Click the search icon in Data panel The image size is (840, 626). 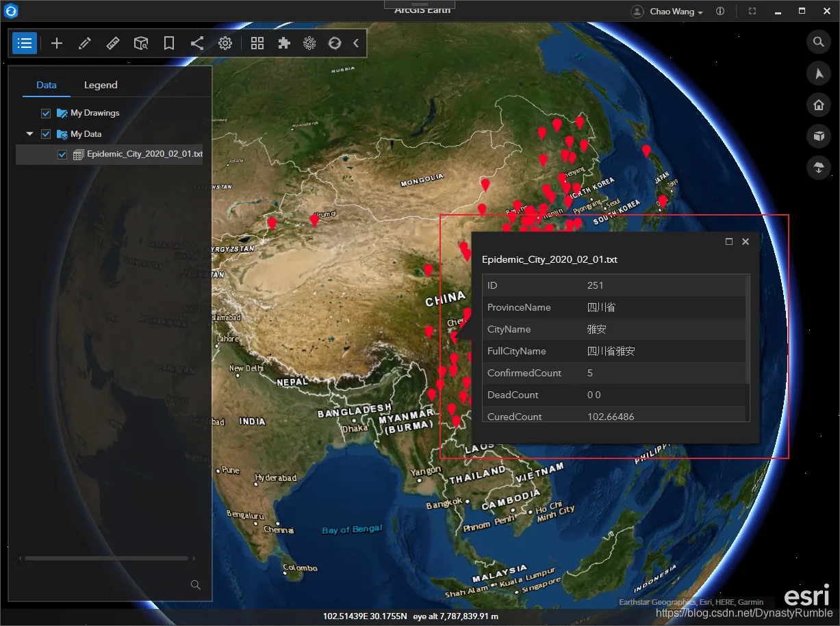pyautogui.click(x=196, y=585)
